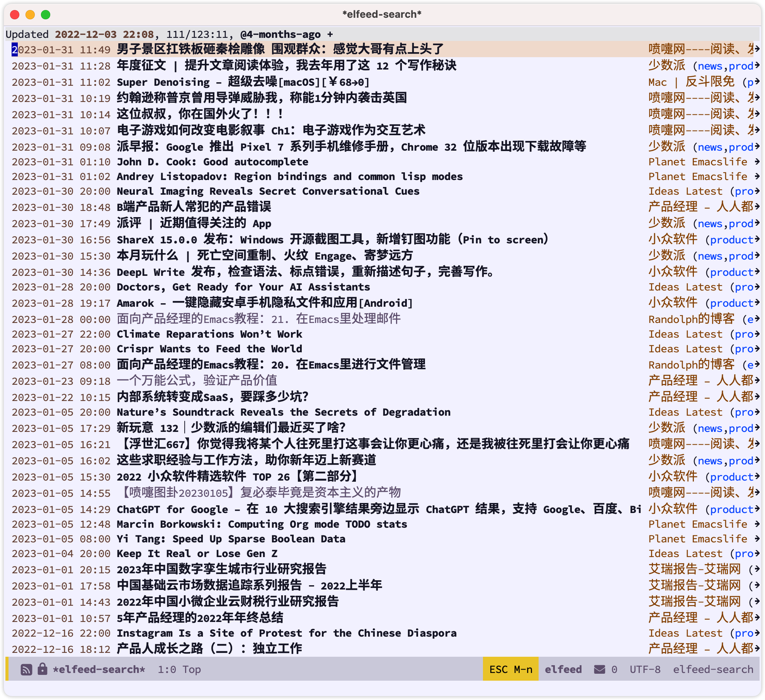Viewport: 765px width, 700px height.
Task: Select 派早报: Google 推出 Pixel 7 entry
Action: click(x=352, y=147)
